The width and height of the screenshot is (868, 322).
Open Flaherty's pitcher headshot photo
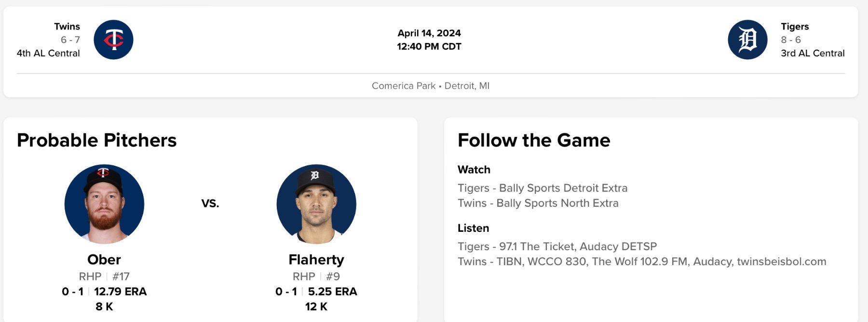[x=316, y=204]
